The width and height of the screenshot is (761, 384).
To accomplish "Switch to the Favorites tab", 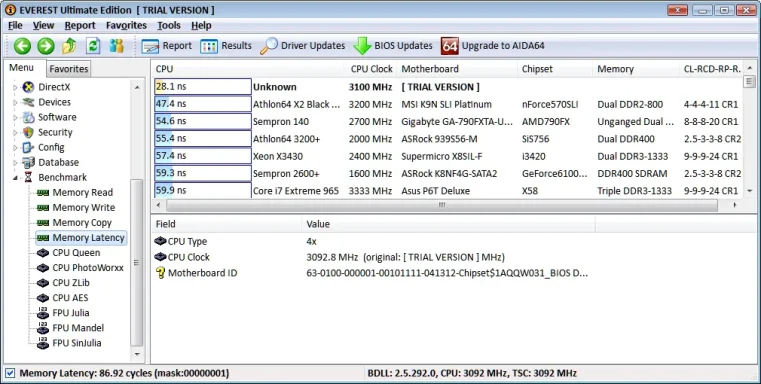I will [69, 69].
